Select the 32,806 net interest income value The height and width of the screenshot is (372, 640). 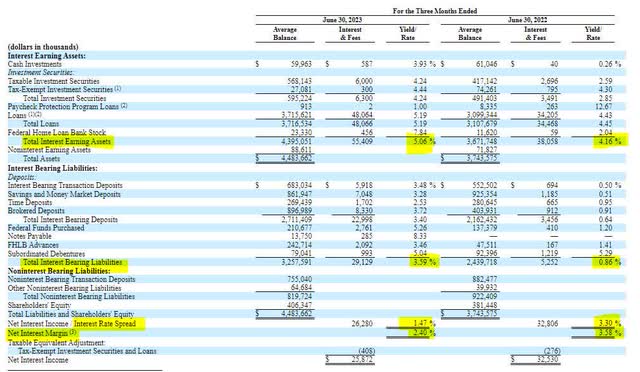(x=547, y=324)
